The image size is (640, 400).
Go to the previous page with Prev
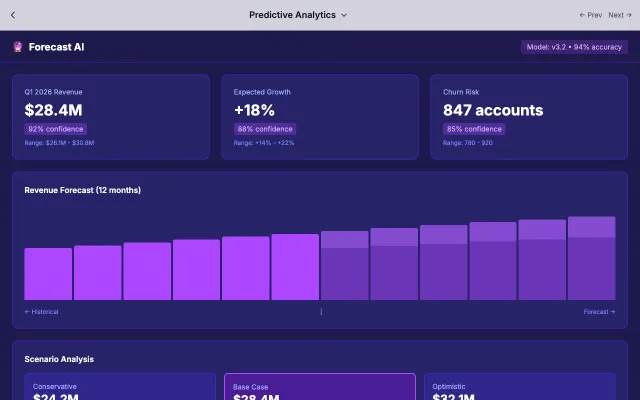pyautogui.click(x=591, y=15)
